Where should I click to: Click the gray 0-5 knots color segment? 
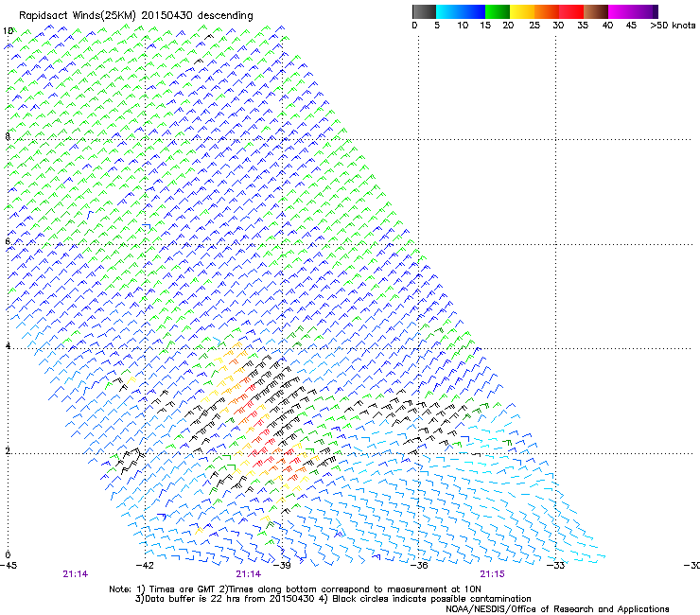click(x=424, y=11)
